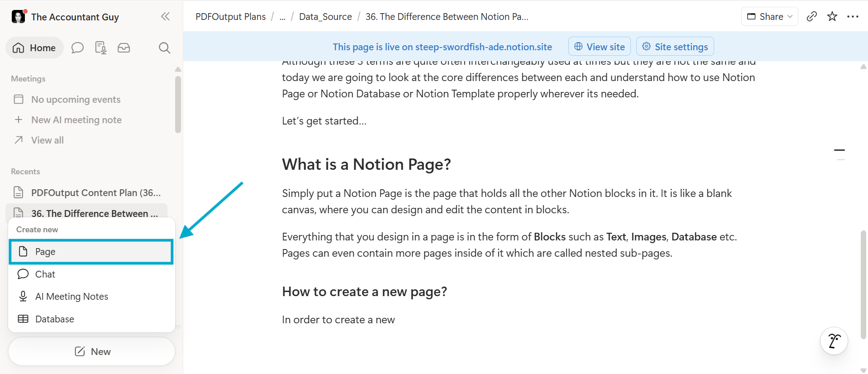Click the sidebar scrollbar thumb
Image resolution: width=868 pixels, height=374 pixels.
coord(178,105)
